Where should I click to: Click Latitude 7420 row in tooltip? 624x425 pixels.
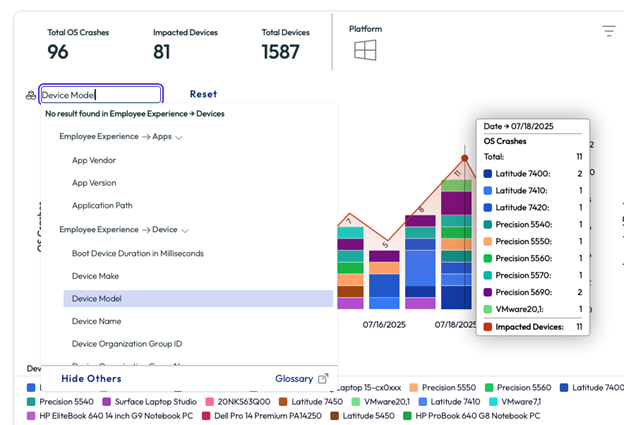tap(533, 207)
